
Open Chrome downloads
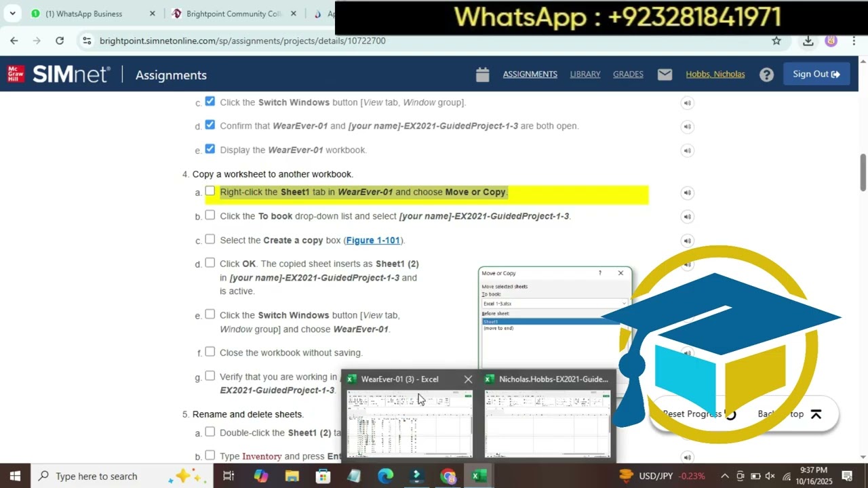(x=808, y=41)
